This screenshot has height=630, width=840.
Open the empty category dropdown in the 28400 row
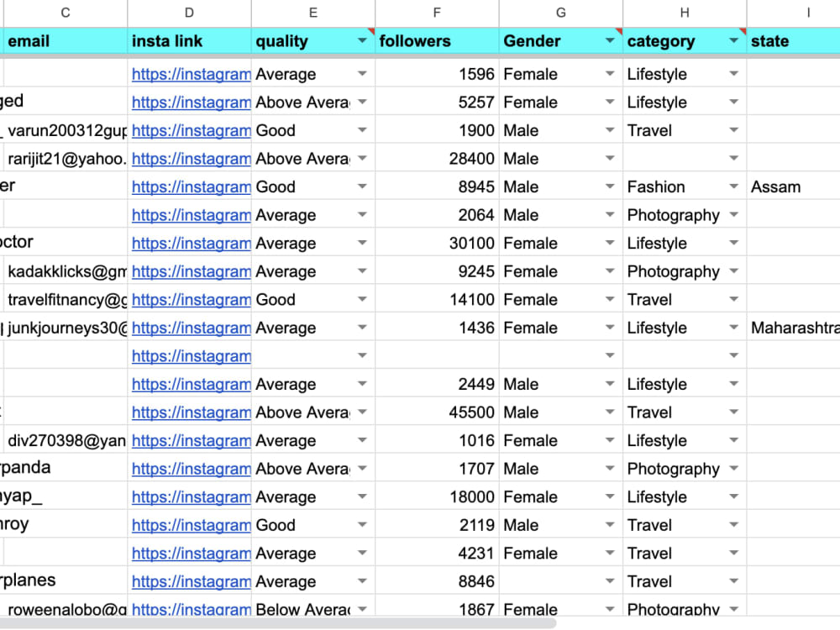pyautogui.click(x=734, y=159)
